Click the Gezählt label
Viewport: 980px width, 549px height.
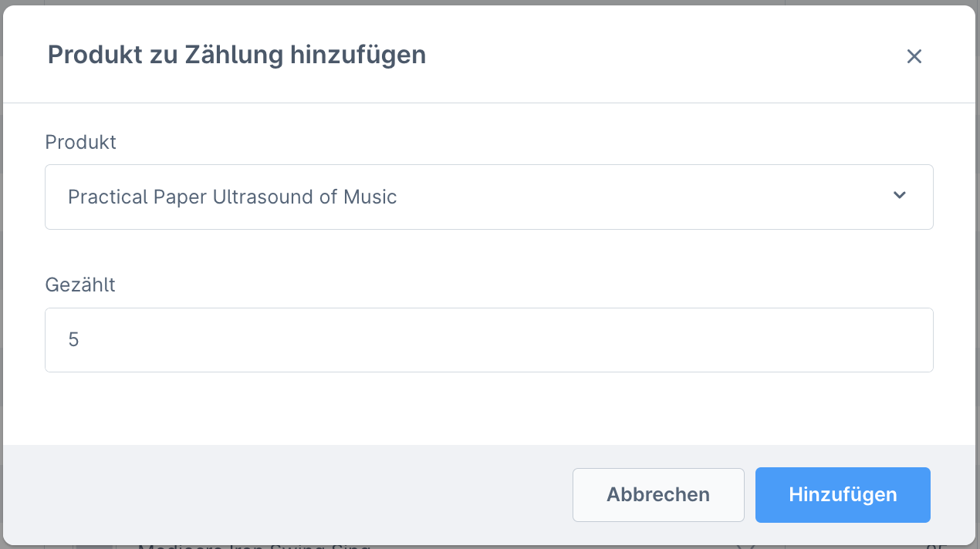(x=79, y=285)
